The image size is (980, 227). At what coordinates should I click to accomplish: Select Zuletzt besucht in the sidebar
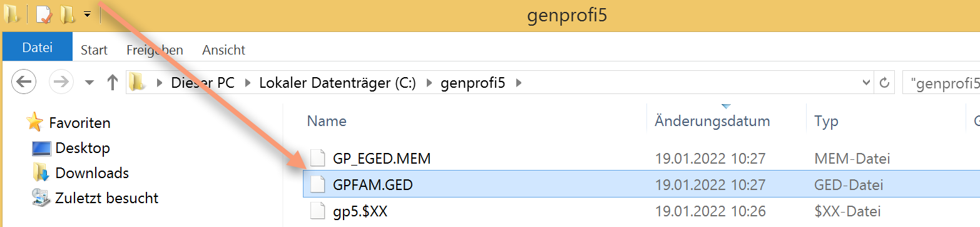point(107,198)
